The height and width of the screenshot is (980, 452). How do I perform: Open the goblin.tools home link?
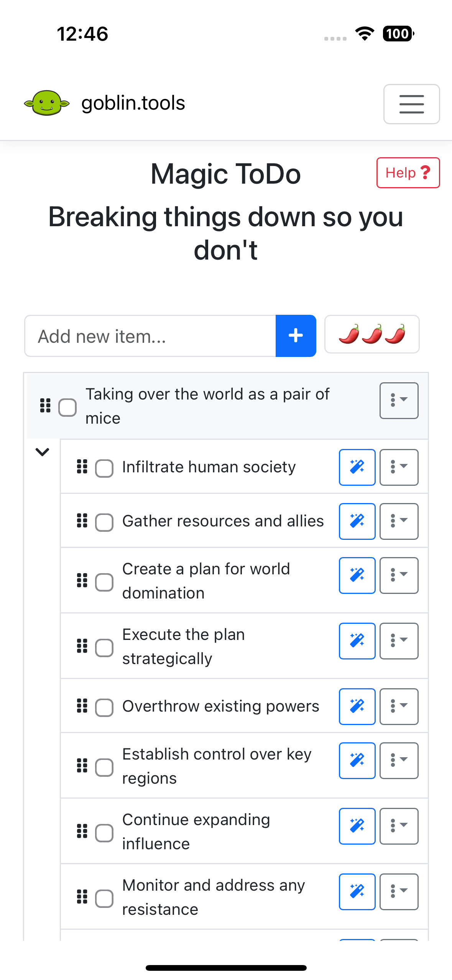pyautogui.click(x=133, y=103)
